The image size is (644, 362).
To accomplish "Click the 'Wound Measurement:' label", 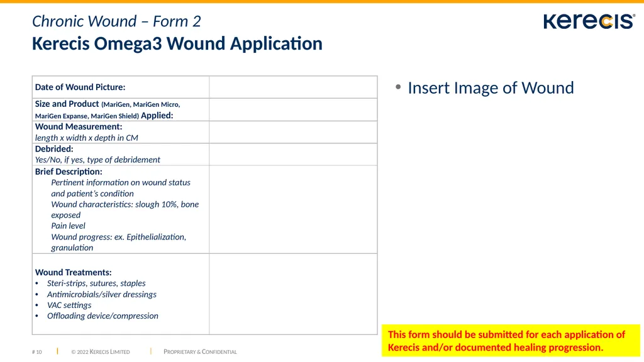I will point(79,126).
